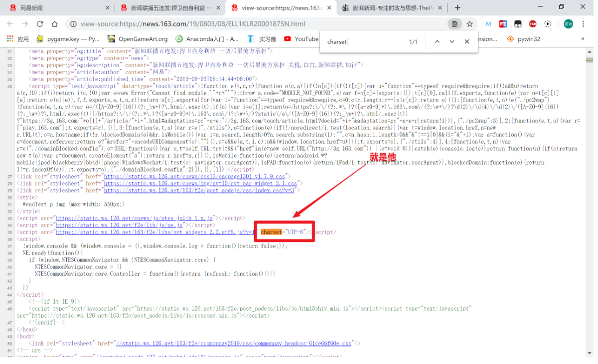Screen dimensions: 598x364
Task: Click the 1/1 find result counter
Action: click(x=413, y=42)
